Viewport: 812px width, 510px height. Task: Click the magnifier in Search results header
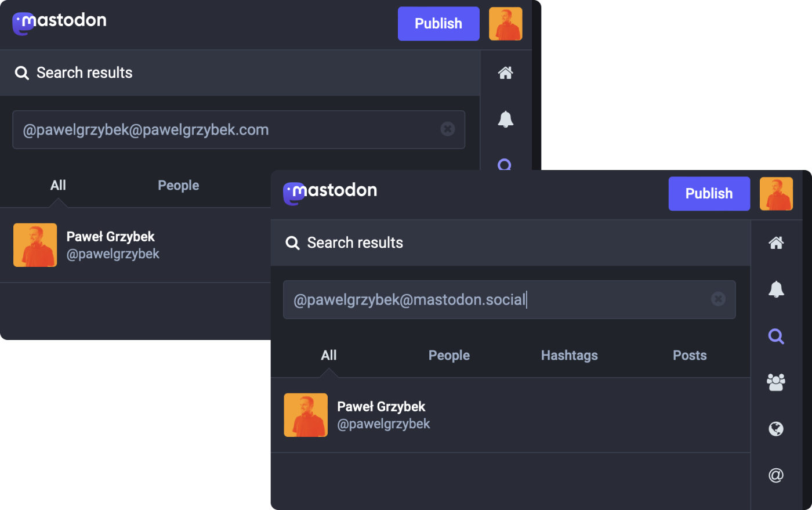coord(292,243)
